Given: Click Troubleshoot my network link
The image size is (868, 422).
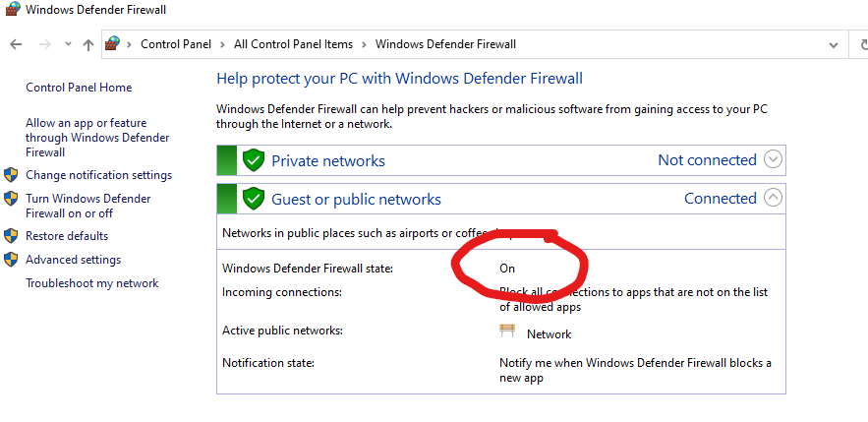Looking at the screenshot, I should click(91, 283).
